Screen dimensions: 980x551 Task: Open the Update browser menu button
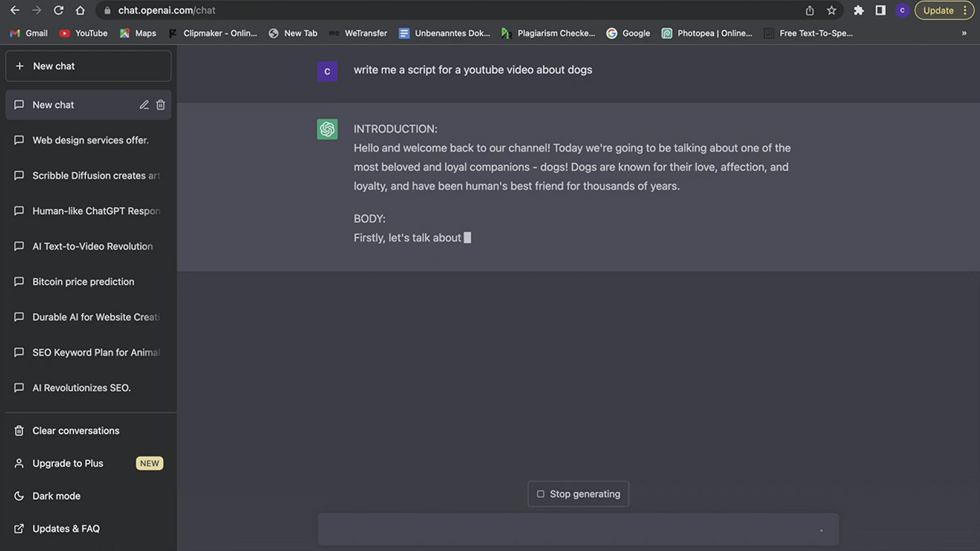944,10
